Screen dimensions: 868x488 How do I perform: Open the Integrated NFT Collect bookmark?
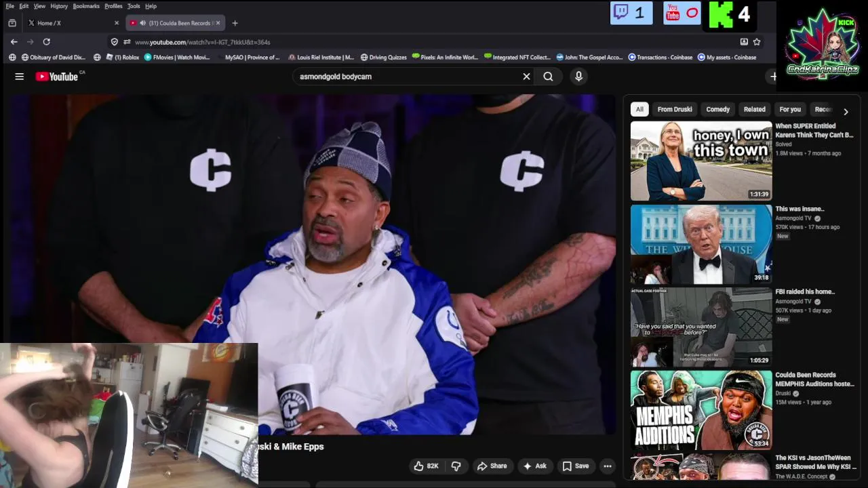[x=518, y=58]
